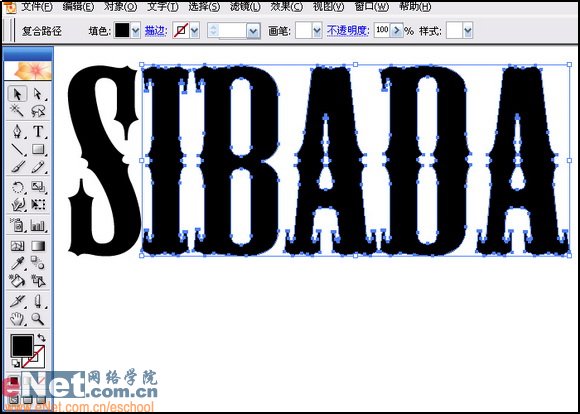Select the Slice tool

pos(17,302)
